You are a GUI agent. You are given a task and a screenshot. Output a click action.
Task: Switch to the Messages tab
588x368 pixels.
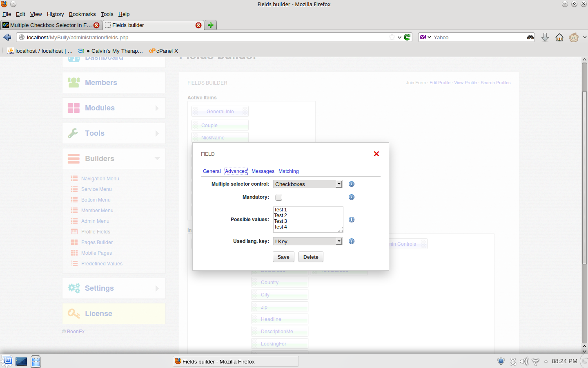[263, 171]
